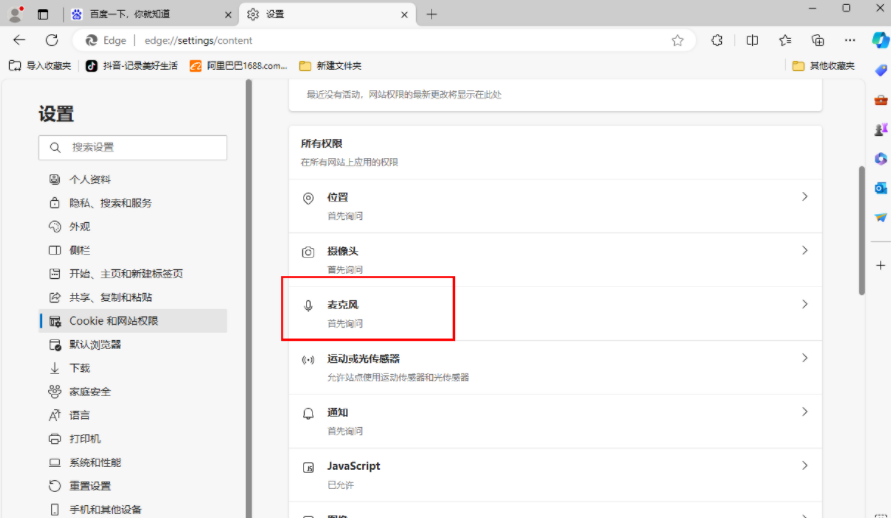Close the 设置 tab
This screenshot has height=518, width=891.
click(x=404, y=15)
